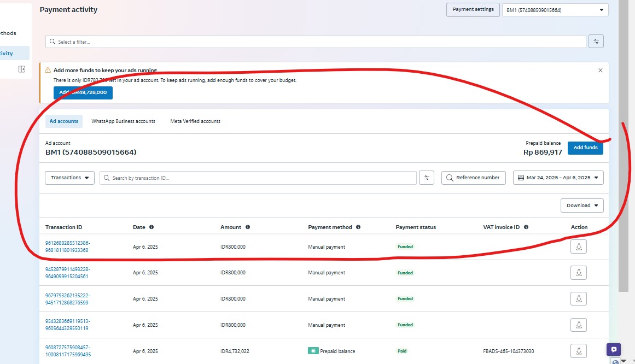Expand the Download dropdown menu
635x364 pixels.
(x=582, y=206)
